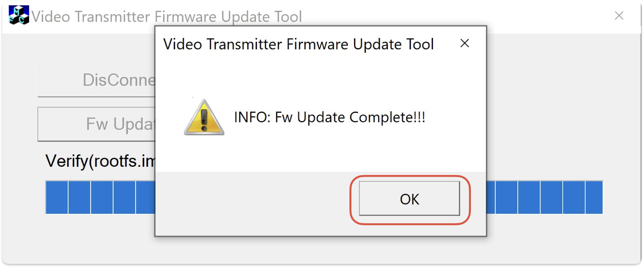The height and width of the screenshot is (267, 644).
Task: Close the main Firmware Update Tool window
Action: (x=619, y=16)
